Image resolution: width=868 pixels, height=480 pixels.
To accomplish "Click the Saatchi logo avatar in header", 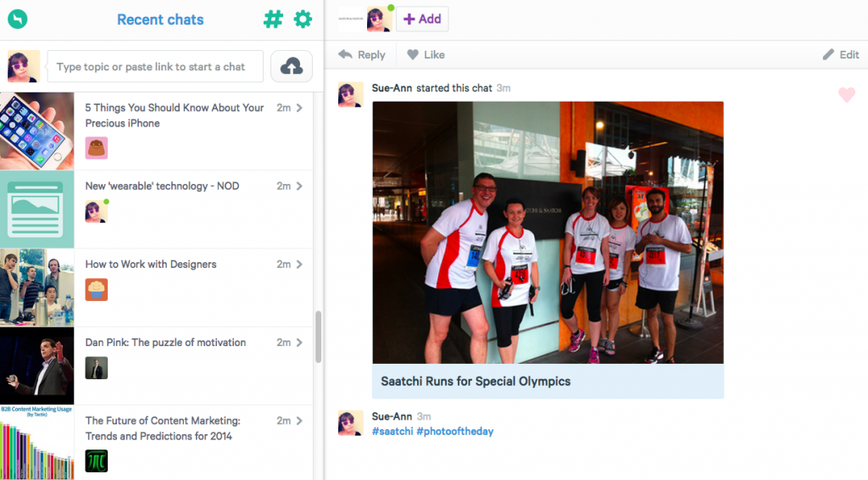I will (349, 19).
